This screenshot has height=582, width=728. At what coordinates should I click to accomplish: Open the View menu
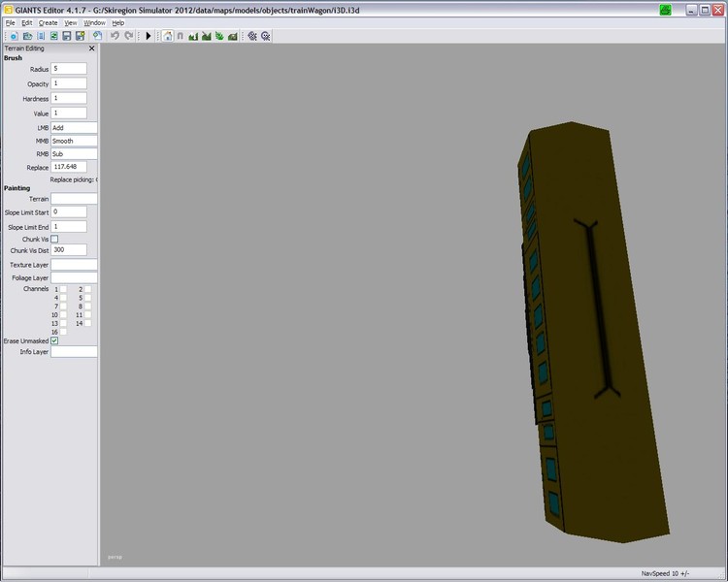point(71,22)
